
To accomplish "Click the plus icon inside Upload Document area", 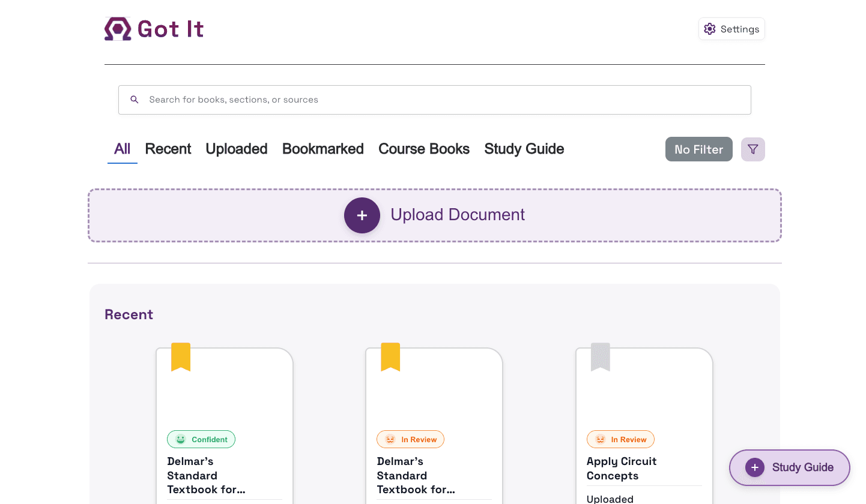I will pos(362,215).
